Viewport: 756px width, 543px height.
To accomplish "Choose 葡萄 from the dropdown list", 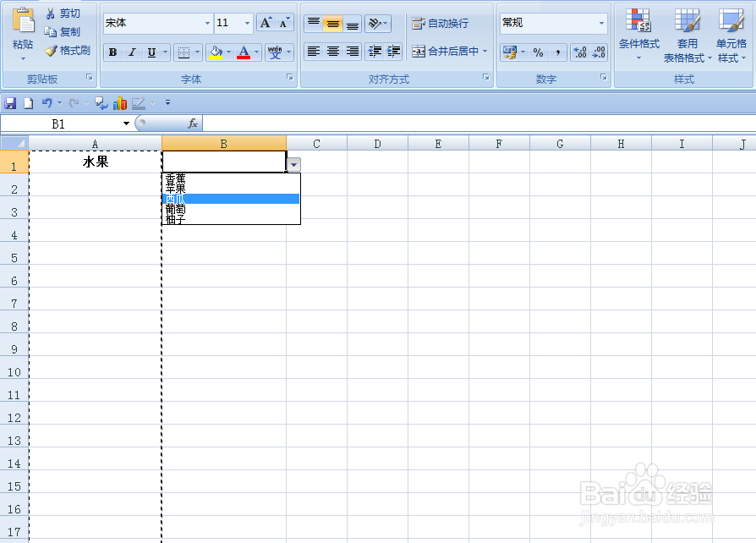I will click(231, 209).
